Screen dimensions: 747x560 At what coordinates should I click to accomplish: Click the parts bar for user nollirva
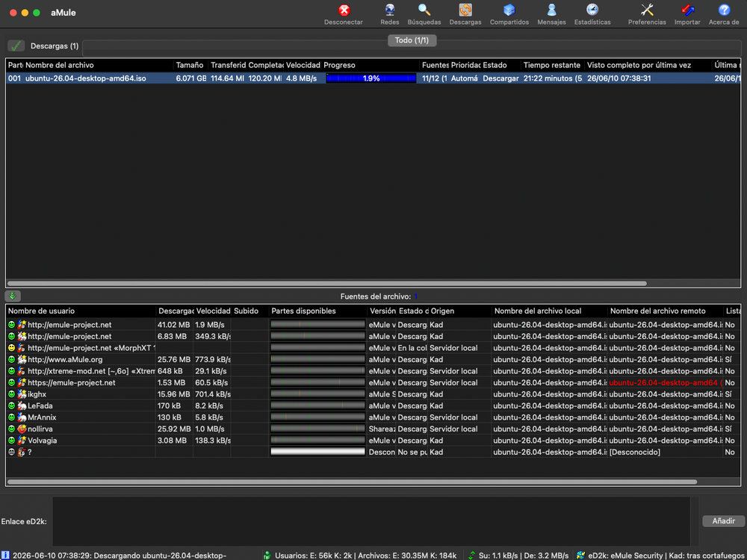point(317,429)
